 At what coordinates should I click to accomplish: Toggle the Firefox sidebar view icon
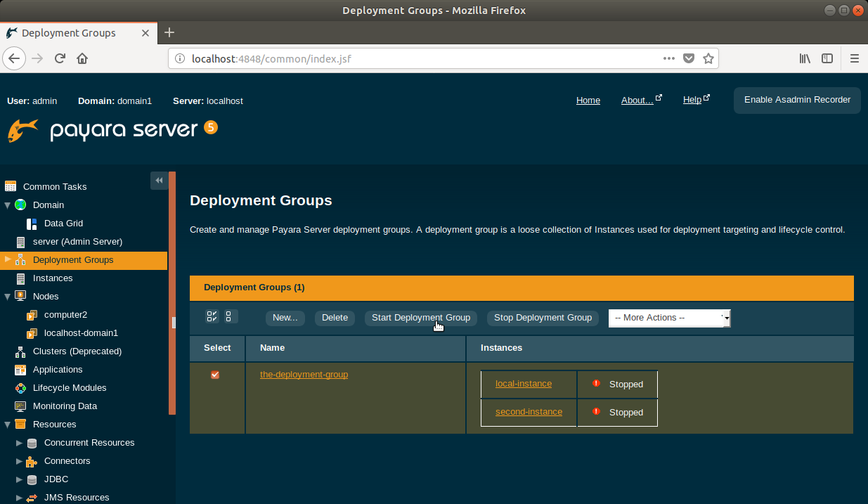(828, 58)
